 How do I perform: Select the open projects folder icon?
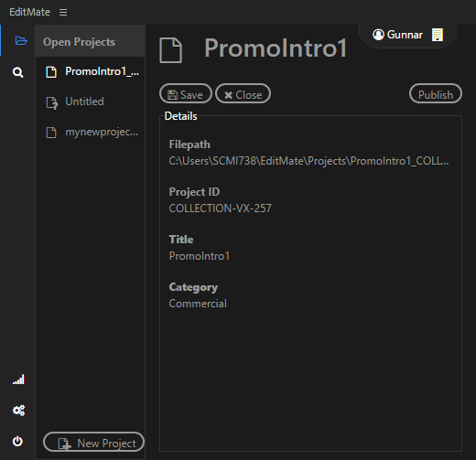coord(21,40)
